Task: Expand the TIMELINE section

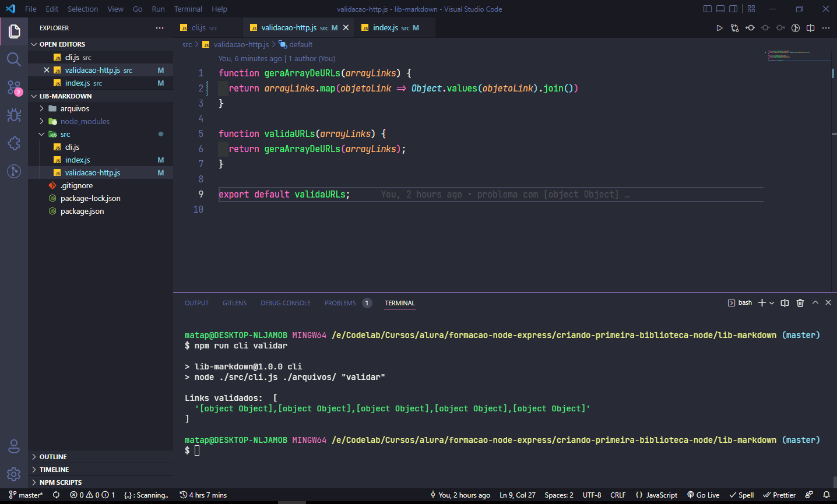Action: pos(100,470)
